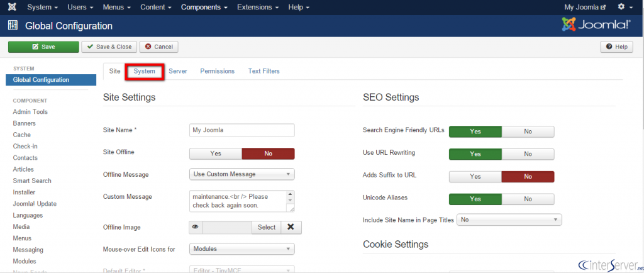644x273 pixels.
Task: Click Custom Message scrollbar up arrow
Action: [291, 194]
